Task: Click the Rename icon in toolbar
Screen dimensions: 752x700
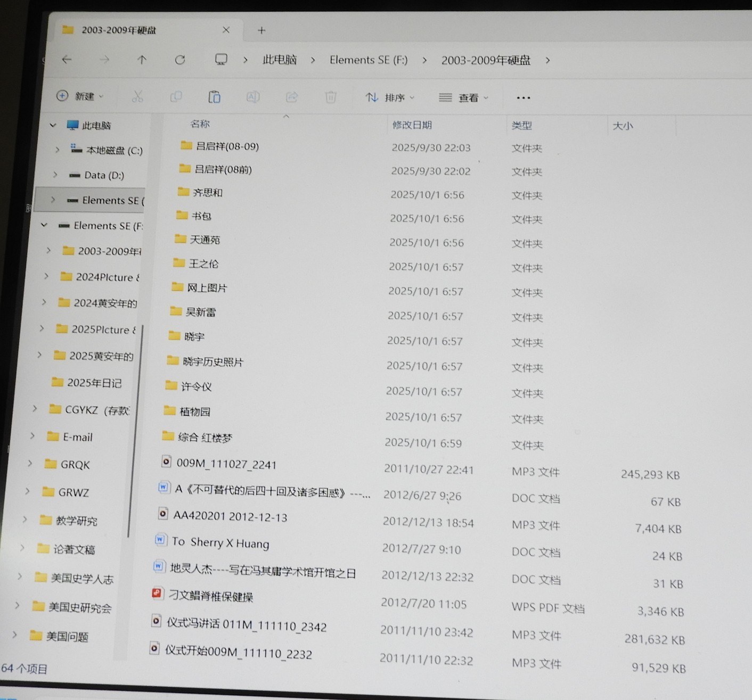Action: [x=252, y=96]
